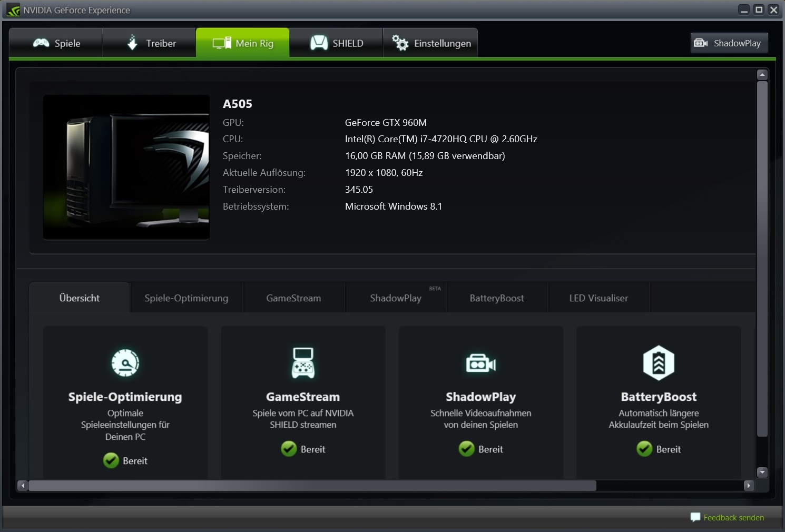
Task: Switch to the BatteryBoost sub-tab
Action: click(x=497, y=298)
